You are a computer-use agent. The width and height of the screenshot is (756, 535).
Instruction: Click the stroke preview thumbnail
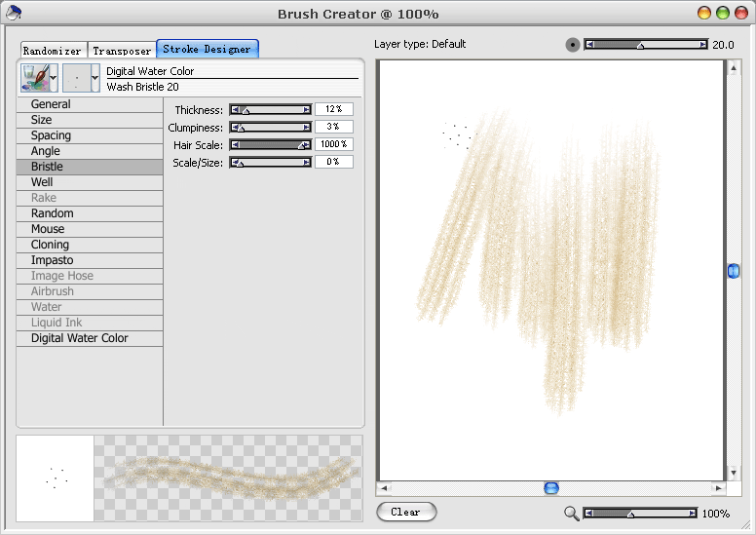pyautogui.click(x=228, y=478)
